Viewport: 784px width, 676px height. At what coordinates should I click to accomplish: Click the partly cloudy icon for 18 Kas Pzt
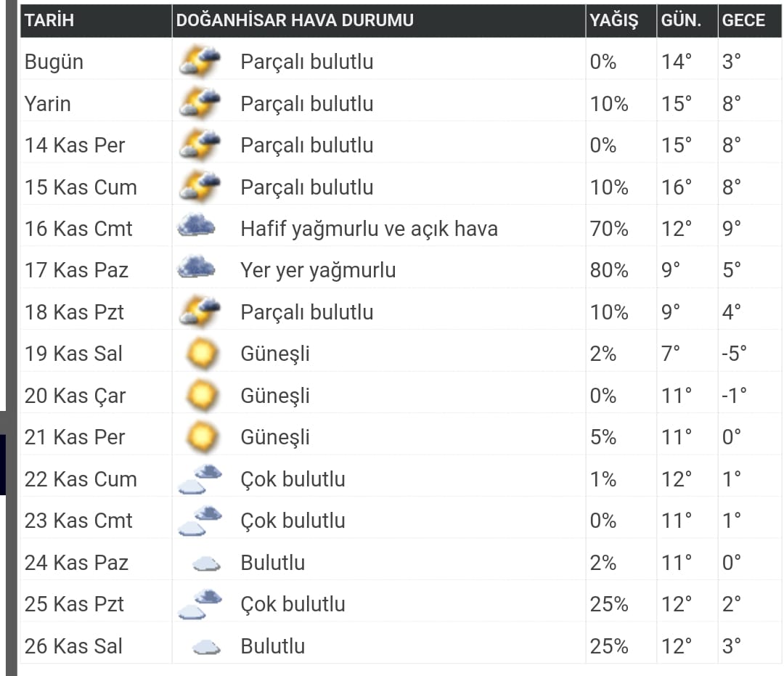click(199, 311)
